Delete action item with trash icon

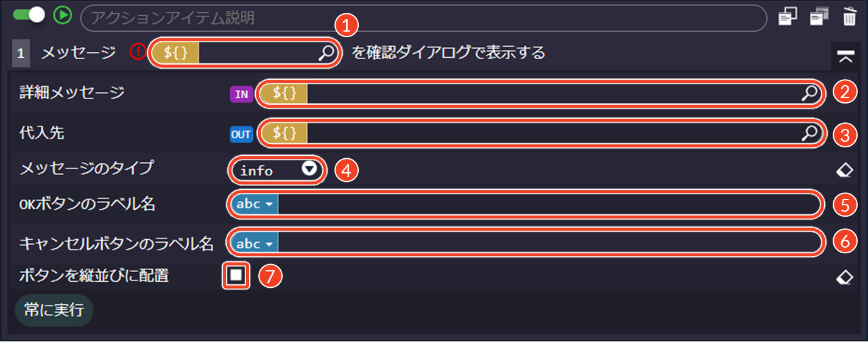(849, 17)
